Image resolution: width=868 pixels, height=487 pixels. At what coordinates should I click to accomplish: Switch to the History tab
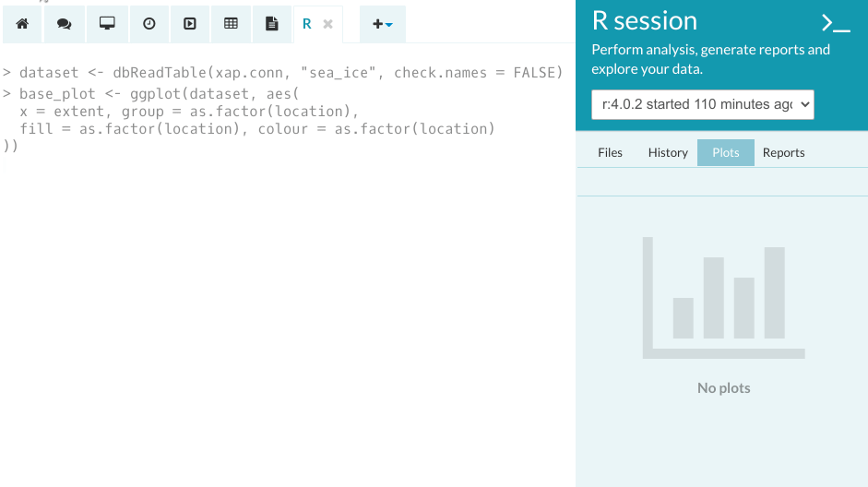[x=668, y=152]
